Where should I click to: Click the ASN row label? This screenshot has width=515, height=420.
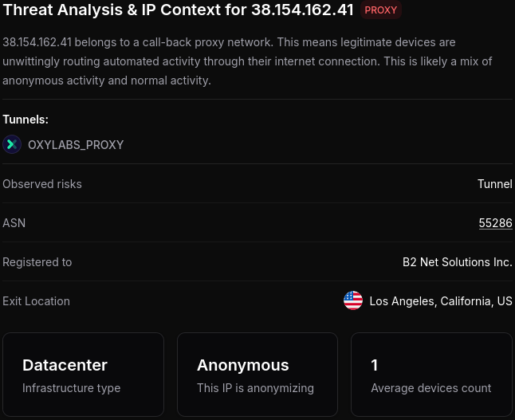tap(14, 223)
